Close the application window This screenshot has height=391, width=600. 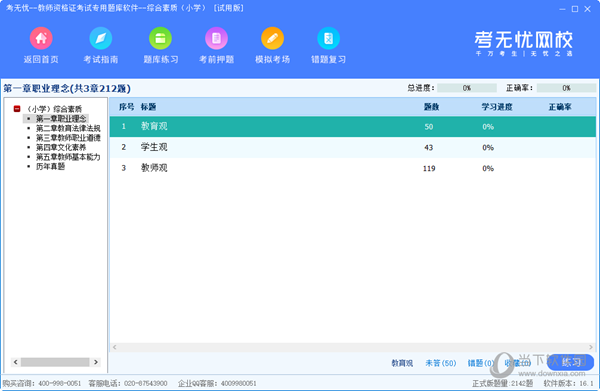[587, 9]
